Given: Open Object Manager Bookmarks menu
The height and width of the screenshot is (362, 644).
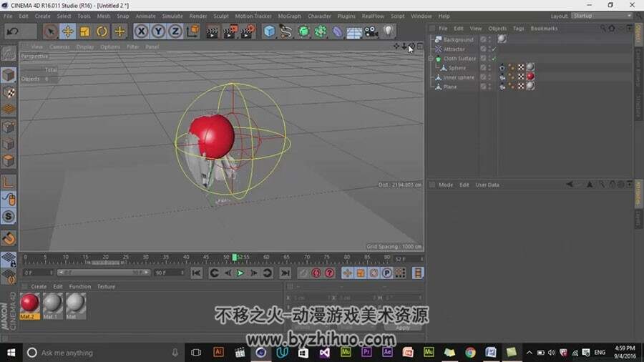Looking at the screenshot, I should pyautogui.click(x=544, y=29).
